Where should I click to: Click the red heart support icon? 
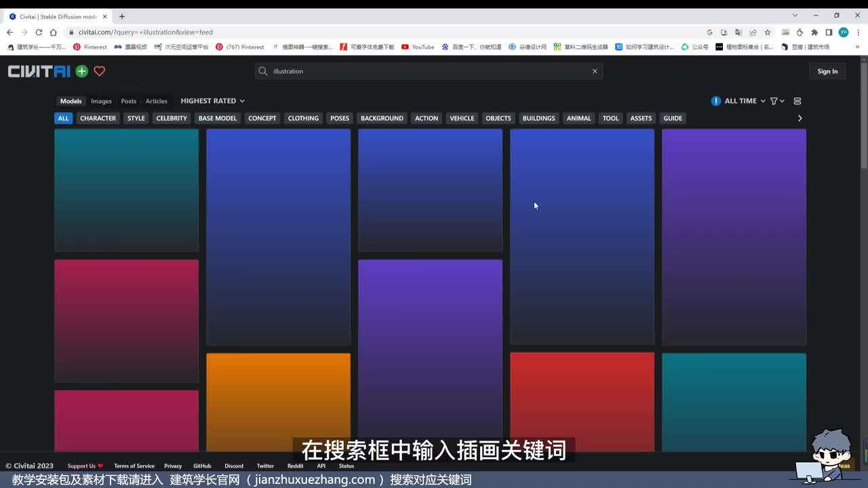[100, 71]
